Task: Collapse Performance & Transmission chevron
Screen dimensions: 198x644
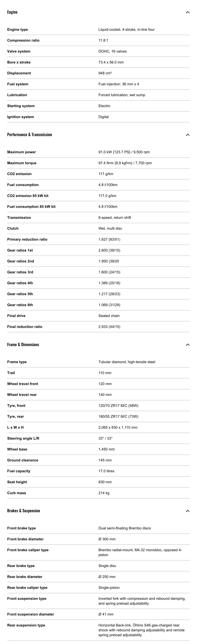Action: click(187, 135)
